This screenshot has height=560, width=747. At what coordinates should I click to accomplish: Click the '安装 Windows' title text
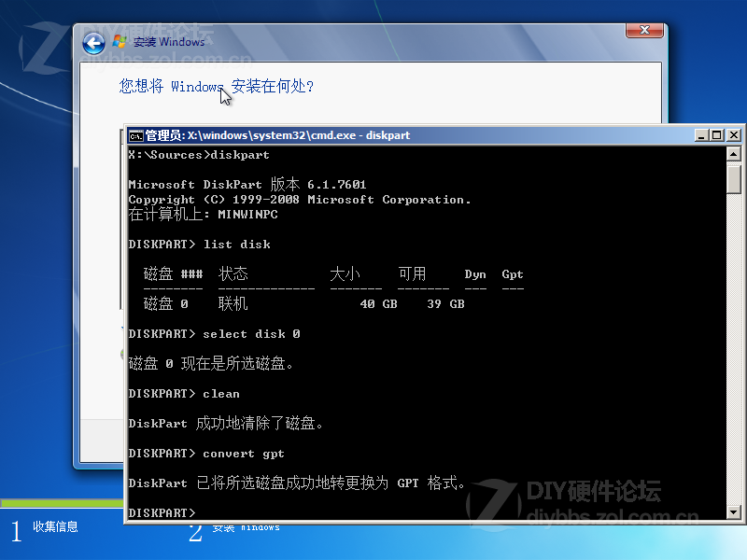pos(169,42)
